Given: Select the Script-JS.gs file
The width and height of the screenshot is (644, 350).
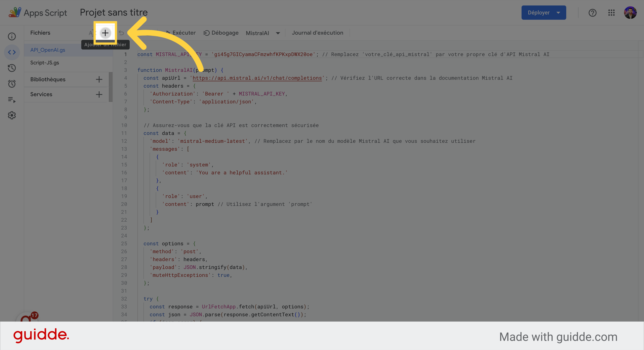Looking at the screenshot, I should [x=45, y=63].
